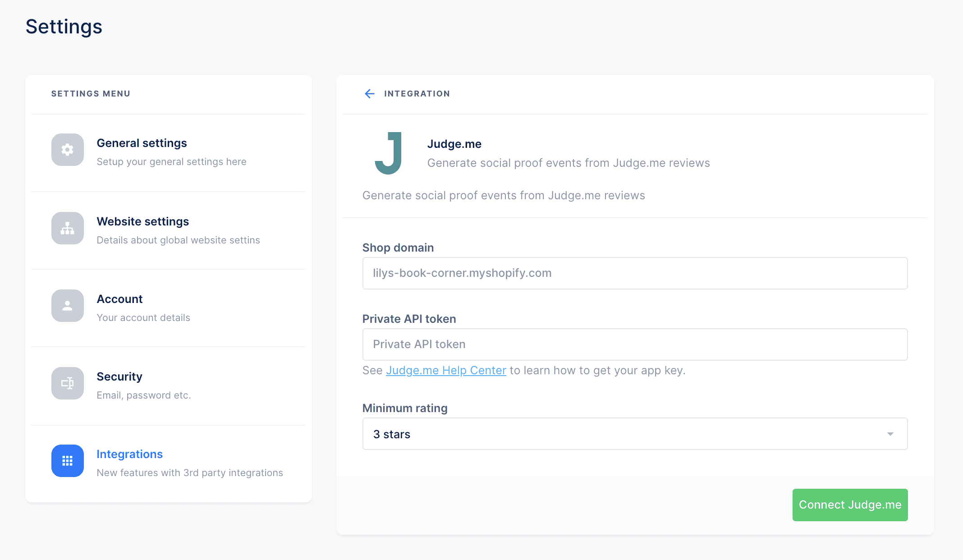Go to Website settings section
963x560 pixels.
click(x=142, y=221)
